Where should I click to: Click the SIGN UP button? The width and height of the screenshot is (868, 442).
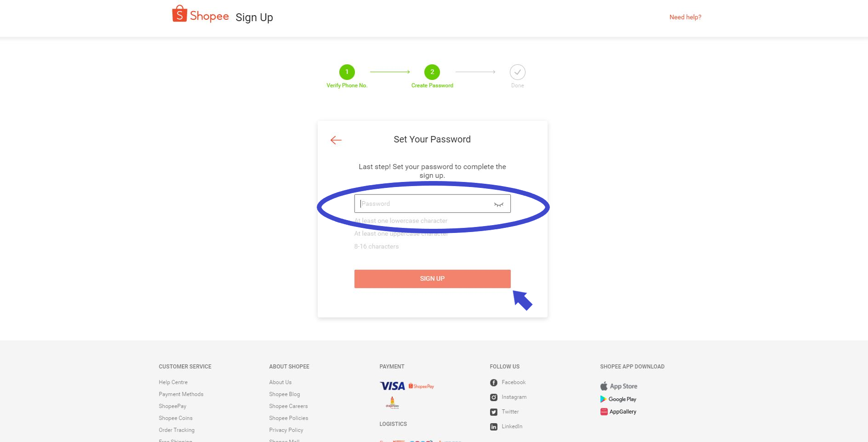click(x=432, y=279)
